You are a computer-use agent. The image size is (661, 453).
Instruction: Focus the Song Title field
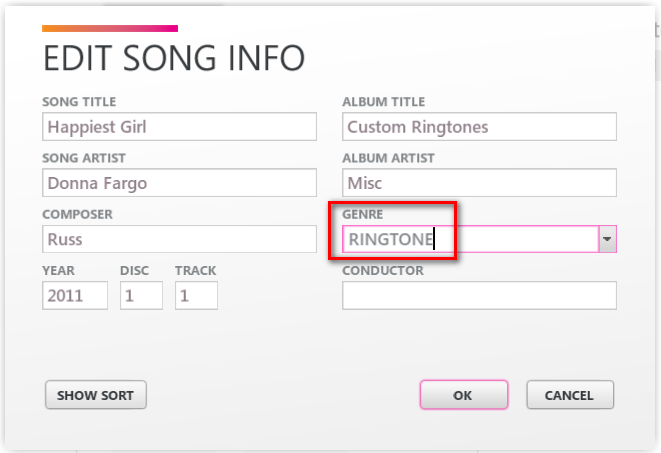point(179,127)
